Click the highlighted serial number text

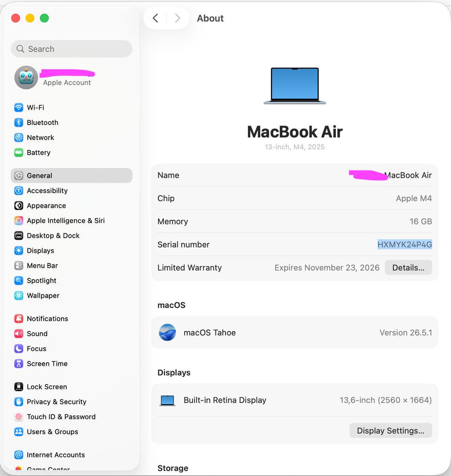pos(404,244)
